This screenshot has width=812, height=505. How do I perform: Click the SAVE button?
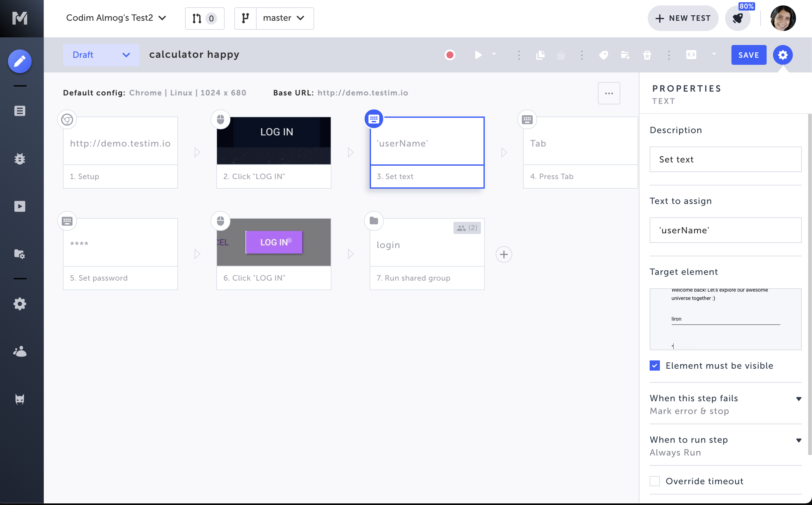(x=748, y=55)
